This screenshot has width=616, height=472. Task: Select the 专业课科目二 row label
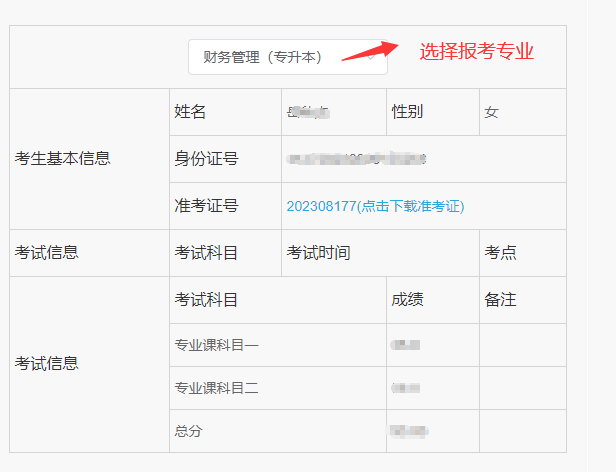pos(216,388)
